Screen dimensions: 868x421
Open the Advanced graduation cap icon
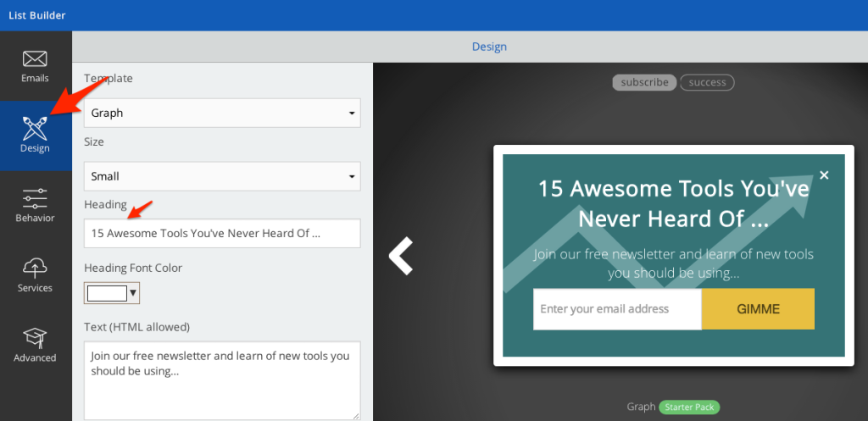[x=35, y=337]
